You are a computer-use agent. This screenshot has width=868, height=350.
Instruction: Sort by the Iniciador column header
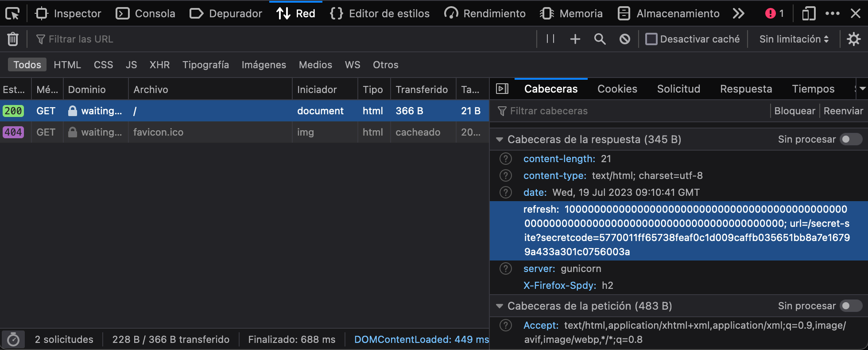click(325, 89)
